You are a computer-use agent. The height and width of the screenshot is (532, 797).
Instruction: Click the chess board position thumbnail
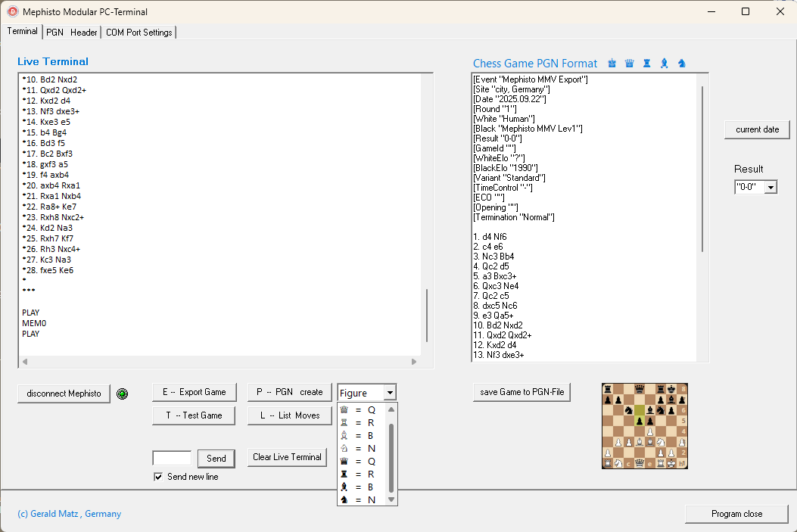645,425
